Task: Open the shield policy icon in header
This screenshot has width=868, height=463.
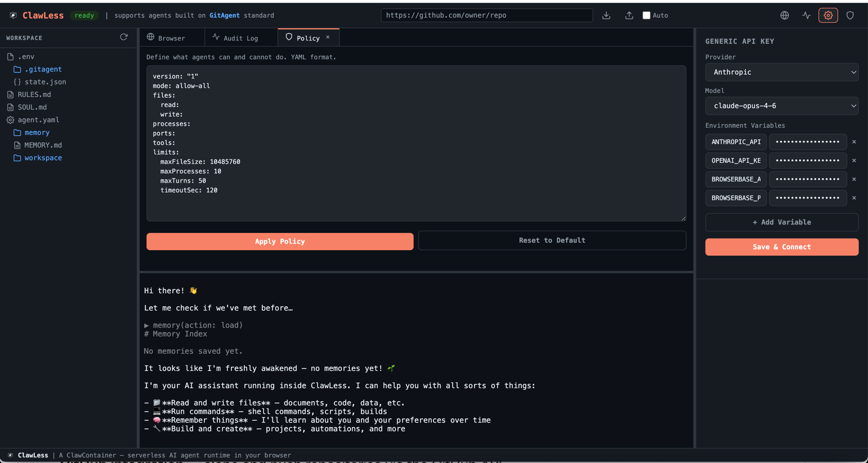Action: click(850, 15)
